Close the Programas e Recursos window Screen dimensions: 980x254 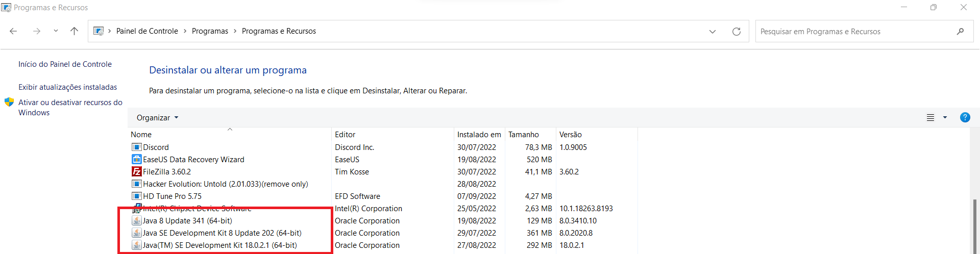(x=964, y=7)
